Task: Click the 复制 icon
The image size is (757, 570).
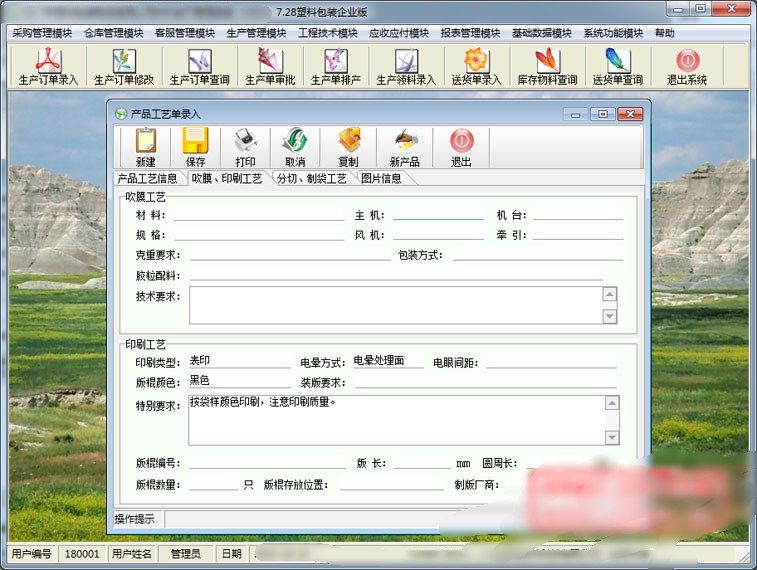Action: coord(349,147)
